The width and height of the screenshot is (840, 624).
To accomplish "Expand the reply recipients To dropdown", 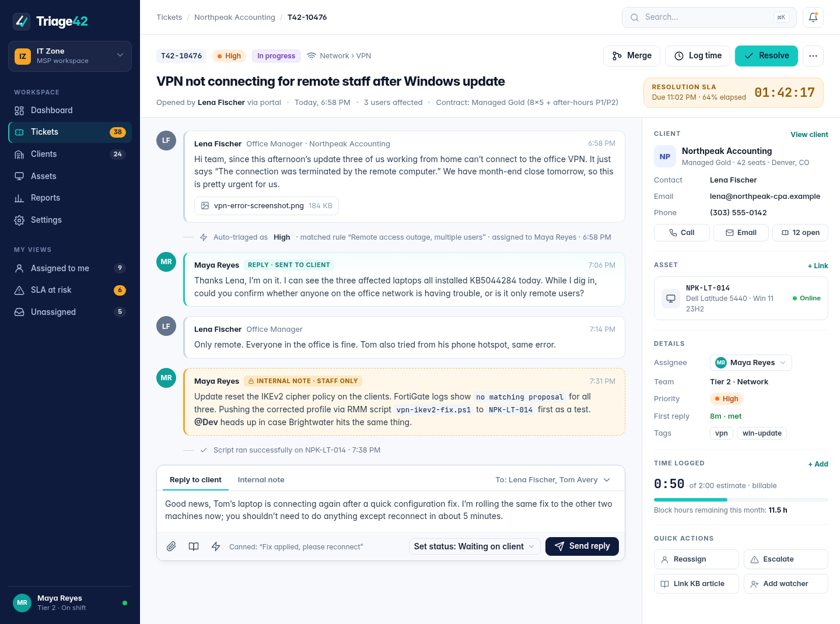I will pos(553,480).
